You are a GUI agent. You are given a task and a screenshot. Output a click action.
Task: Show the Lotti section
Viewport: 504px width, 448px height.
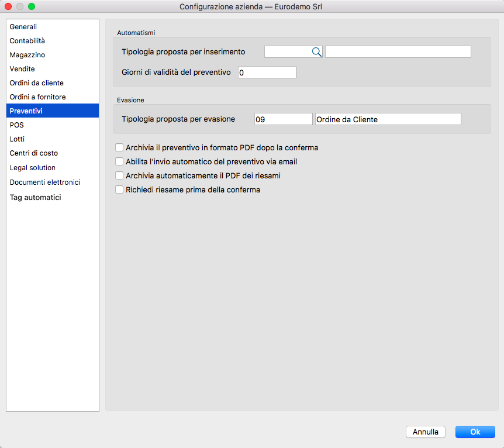[18, 139]
